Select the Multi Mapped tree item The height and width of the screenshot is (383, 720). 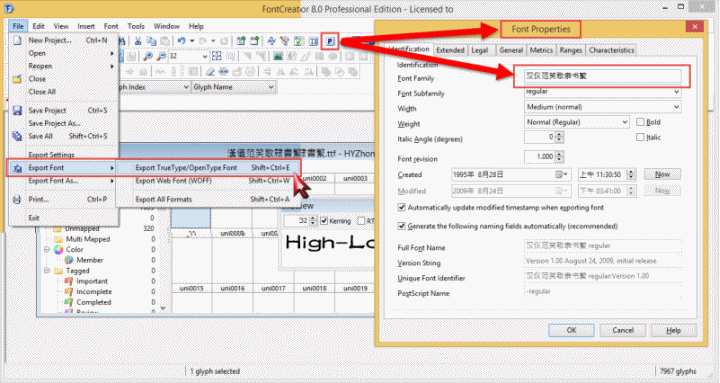[88, 239]
